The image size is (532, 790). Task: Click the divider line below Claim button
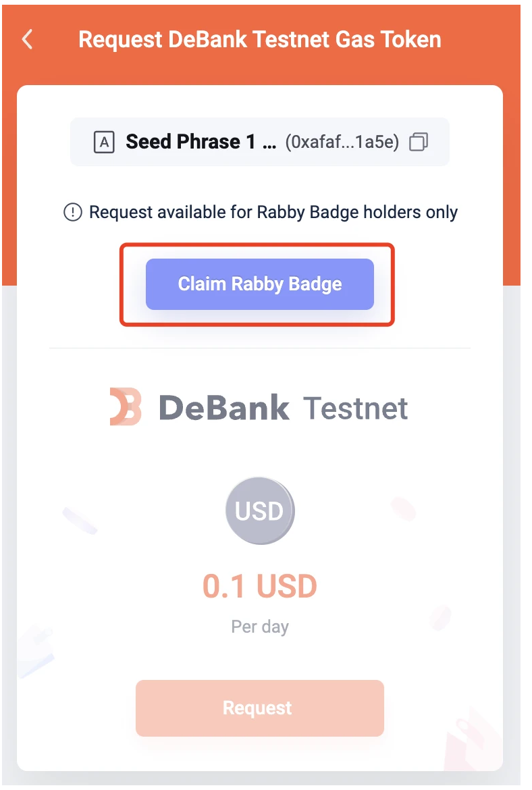(x=260, y=348)
